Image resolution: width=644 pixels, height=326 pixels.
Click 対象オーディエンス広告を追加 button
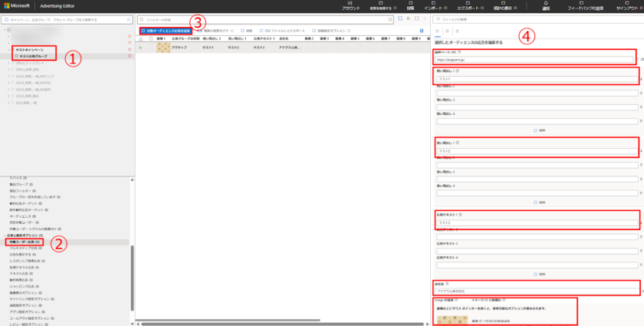point(163,31)
